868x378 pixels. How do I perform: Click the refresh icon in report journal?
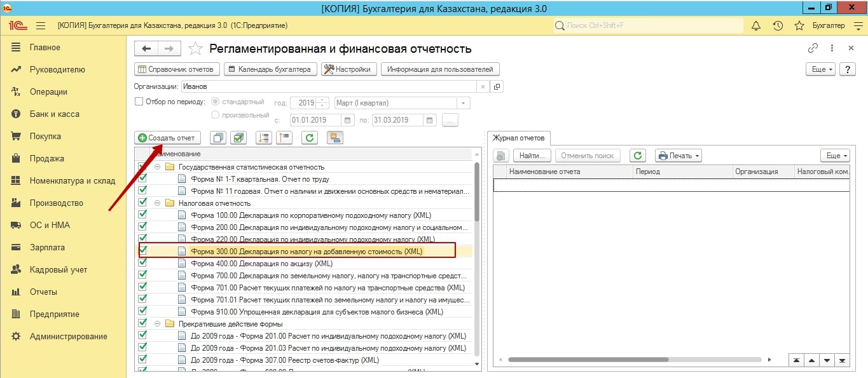pyautogui.click(x=637, y=156)
